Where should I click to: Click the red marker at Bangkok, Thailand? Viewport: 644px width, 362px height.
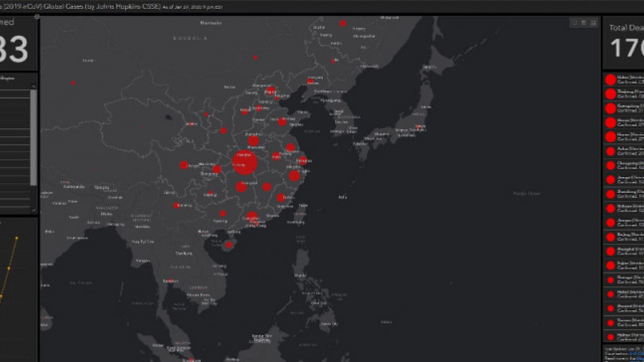[170, 281]
